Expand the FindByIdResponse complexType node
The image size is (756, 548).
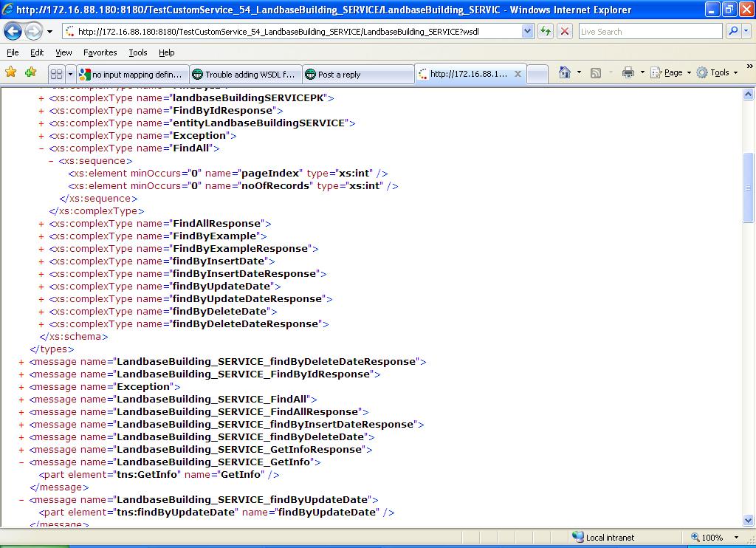(x=41, y=111)
